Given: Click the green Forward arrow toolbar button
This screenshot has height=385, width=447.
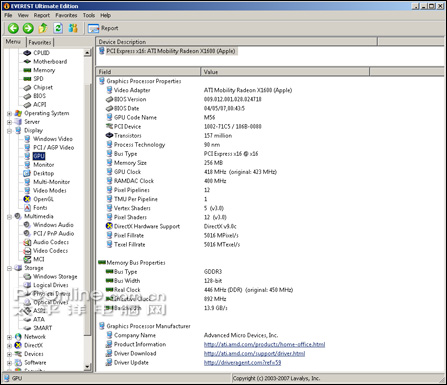Looking at the screenshot, I should [x=28, y=28].
